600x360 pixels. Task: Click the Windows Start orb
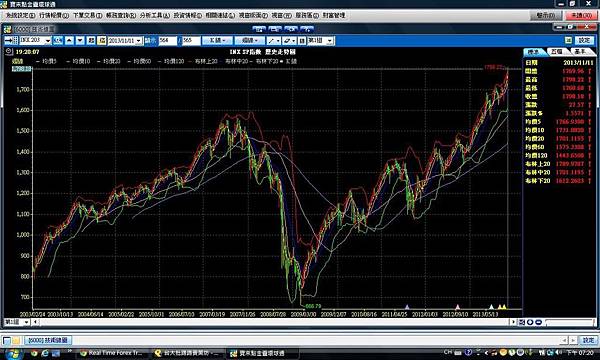click(x=13, y=353)
